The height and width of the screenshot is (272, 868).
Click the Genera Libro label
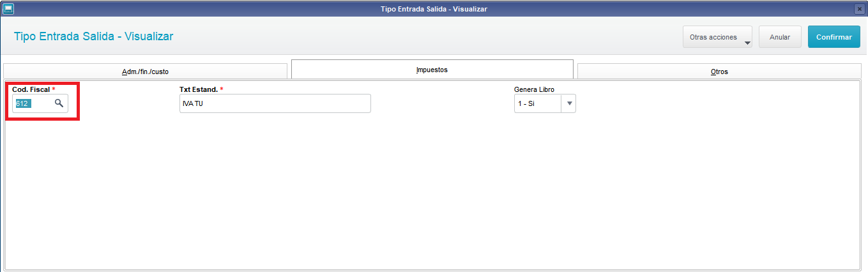coord(534,89)
